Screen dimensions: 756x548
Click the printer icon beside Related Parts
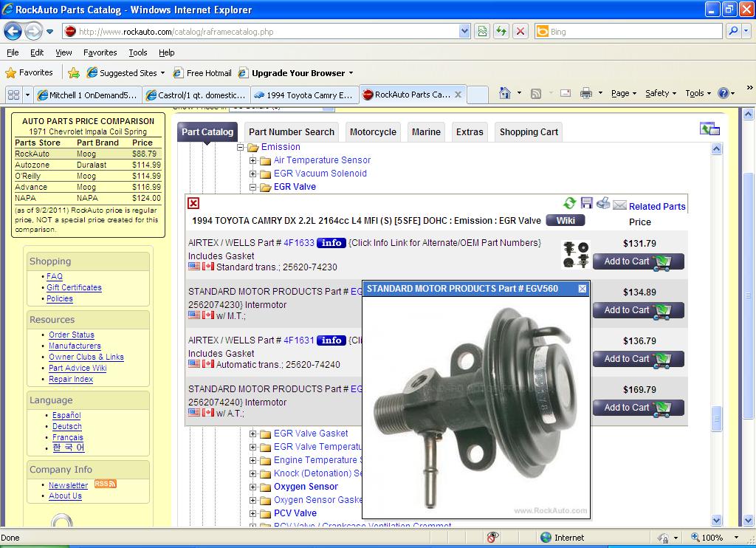coord(603,203)
